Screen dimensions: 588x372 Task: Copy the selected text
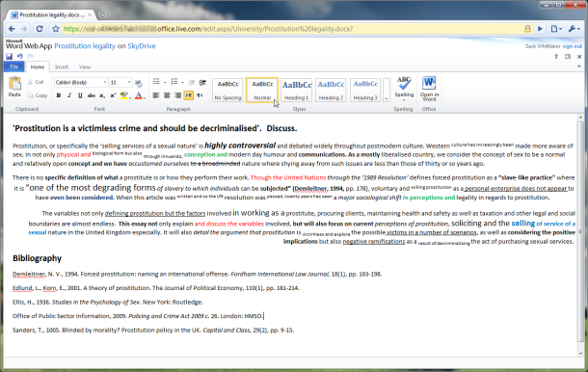[x=38, y=95]
